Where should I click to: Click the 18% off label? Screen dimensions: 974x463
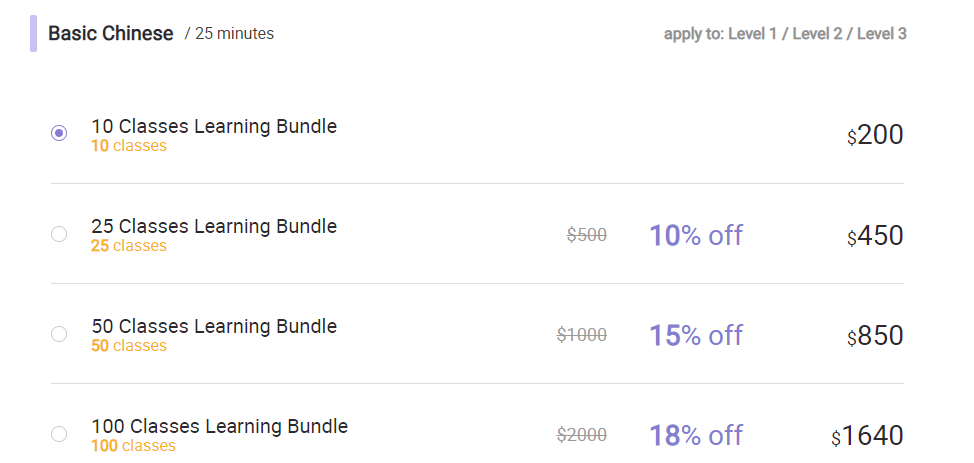(696, 436)
